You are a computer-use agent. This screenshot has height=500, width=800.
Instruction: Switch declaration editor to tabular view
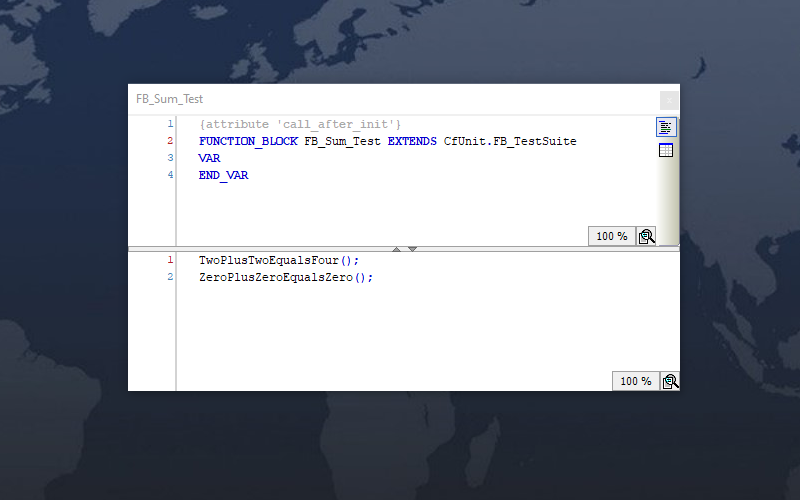click(666, 150)
